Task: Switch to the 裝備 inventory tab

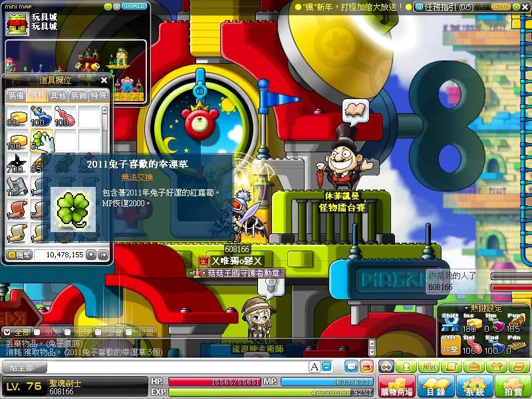Action: tap(16, 96)
